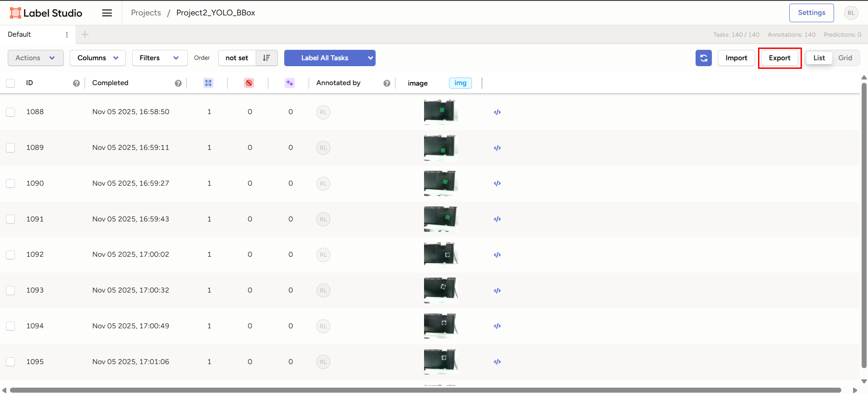Open the hamburger navigation menu
This screenshot has height=394, width=868.
[x=107, y=13]
